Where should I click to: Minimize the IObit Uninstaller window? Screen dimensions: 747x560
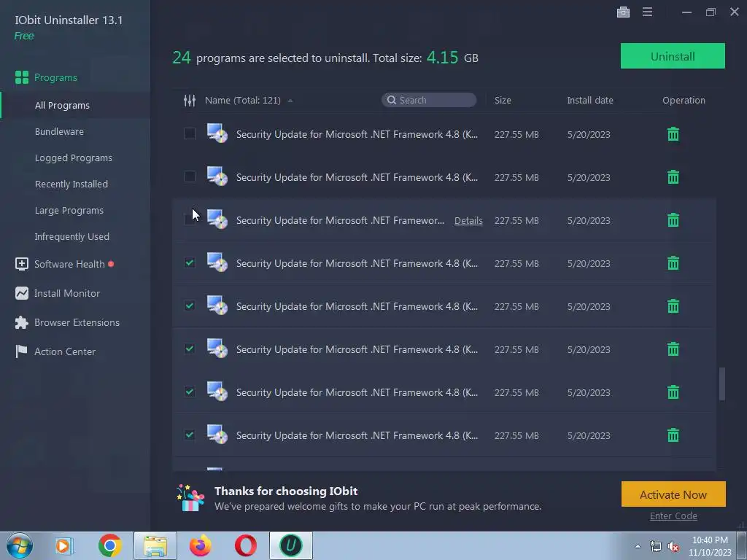click(686, 12)
